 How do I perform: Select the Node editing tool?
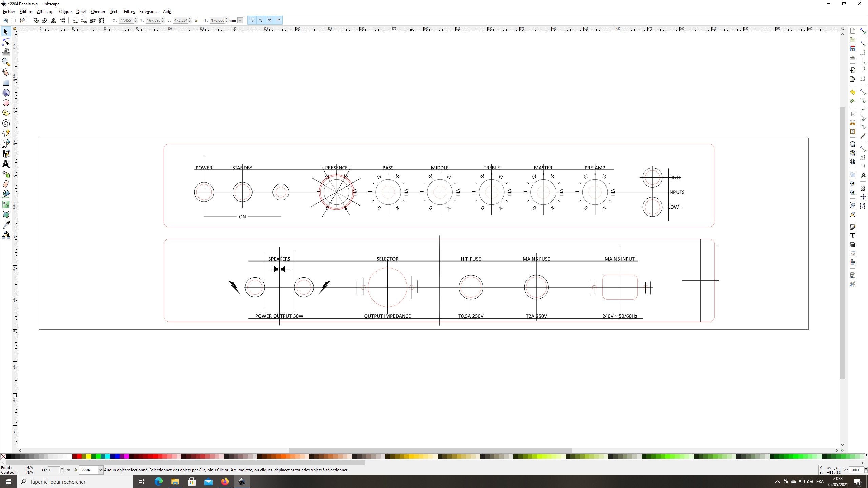tap(6, 42)
